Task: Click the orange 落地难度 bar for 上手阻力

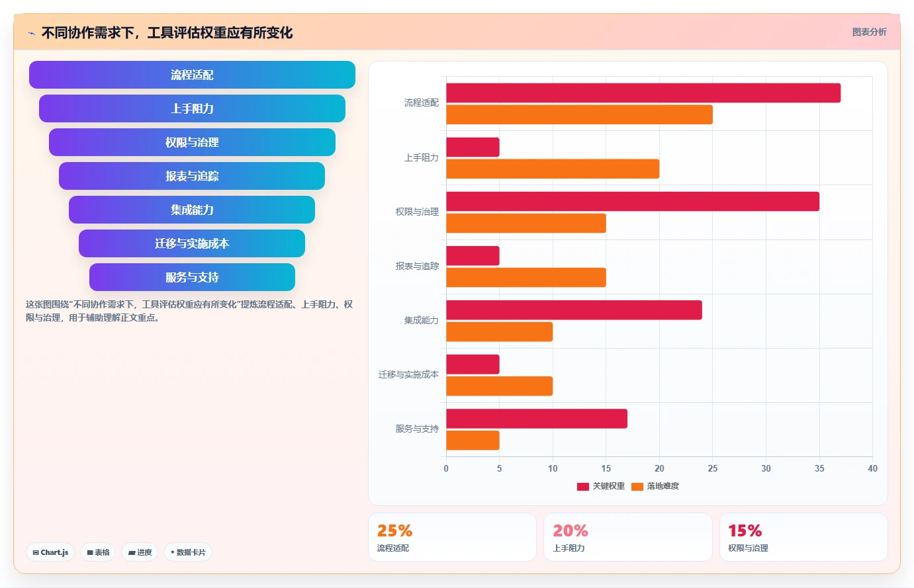Action: pos(553,169)
